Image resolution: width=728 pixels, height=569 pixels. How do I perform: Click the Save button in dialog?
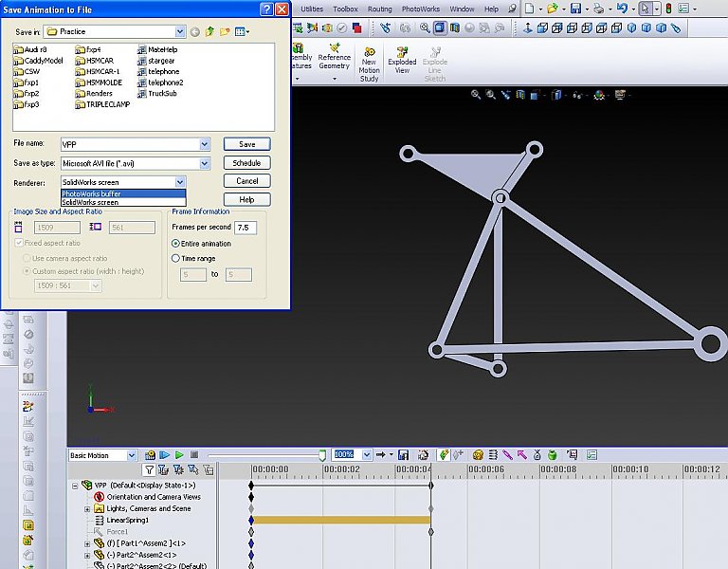[x=246, y=144]
